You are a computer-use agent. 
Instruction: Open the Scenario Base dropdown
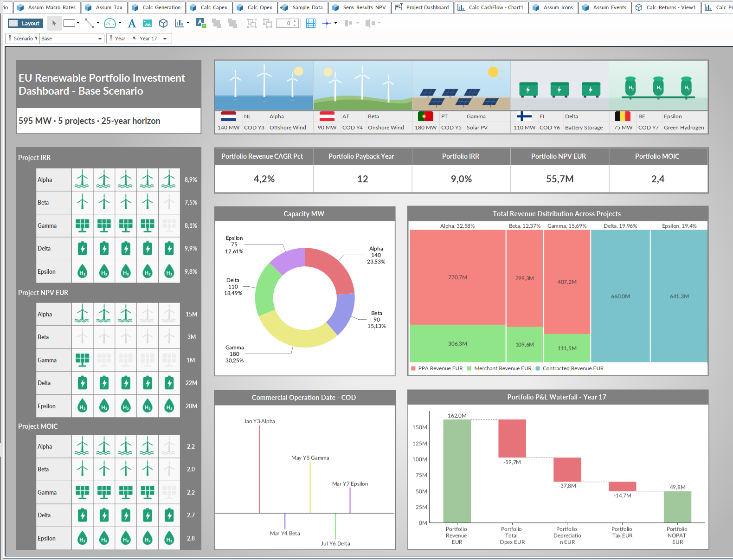click(71, 39)
